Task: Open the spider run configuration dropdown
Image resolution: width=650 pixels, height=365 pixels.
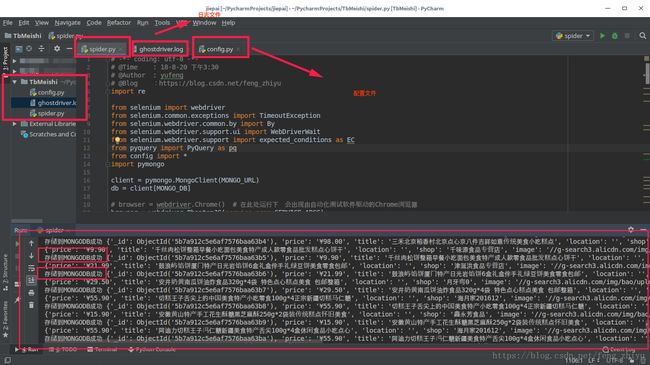Action: tap(573, 36)
